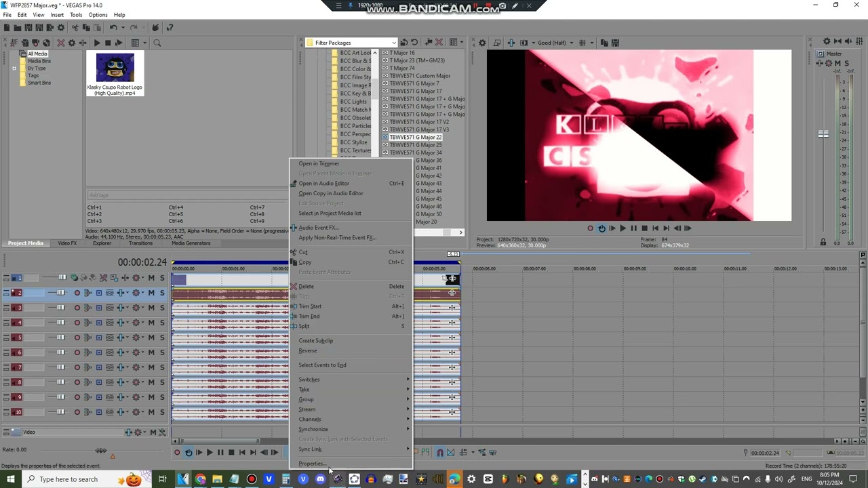
Task: Click the New project icon
Action: pos(7,28)
